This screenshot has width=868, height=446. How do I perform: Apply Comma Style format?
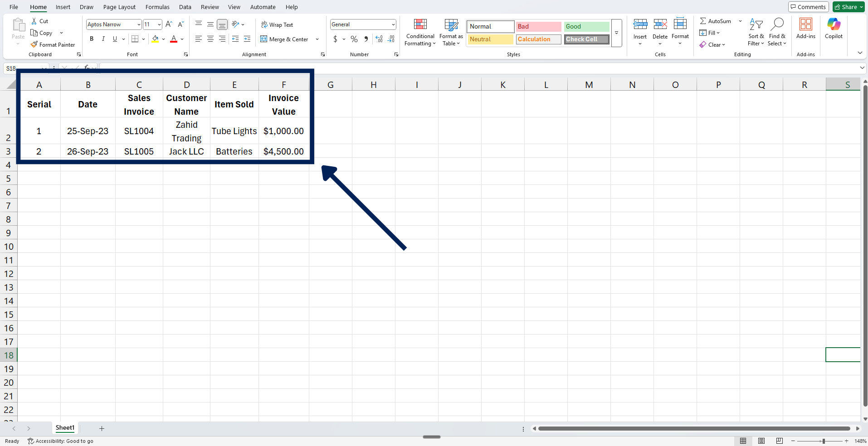click(366, 39)
